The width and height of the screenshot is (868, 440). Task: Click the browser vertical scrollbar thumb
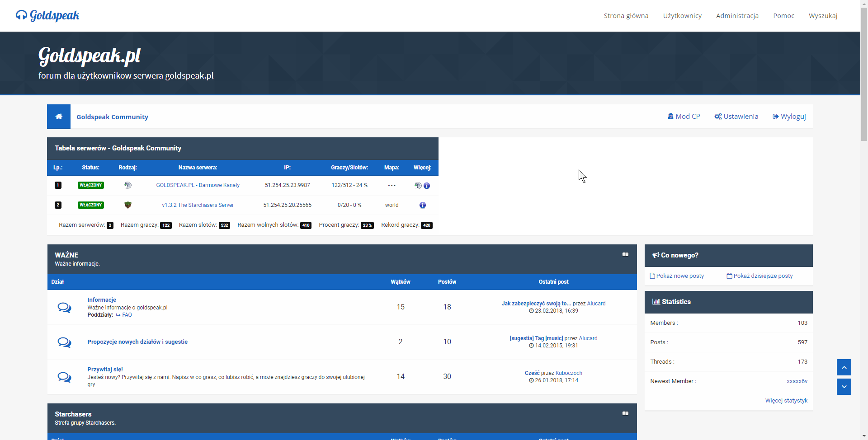coord(864,72)
